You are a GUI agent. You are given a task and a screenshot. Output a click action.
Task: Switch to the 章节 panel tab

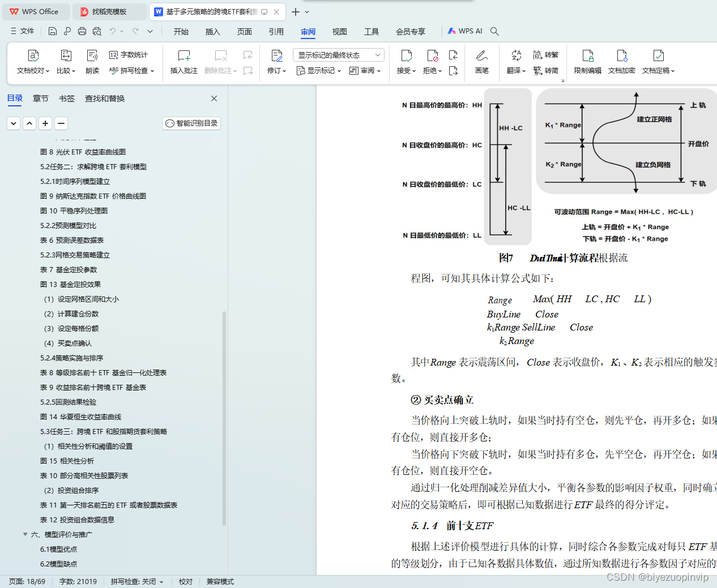[x=40, y=98]
